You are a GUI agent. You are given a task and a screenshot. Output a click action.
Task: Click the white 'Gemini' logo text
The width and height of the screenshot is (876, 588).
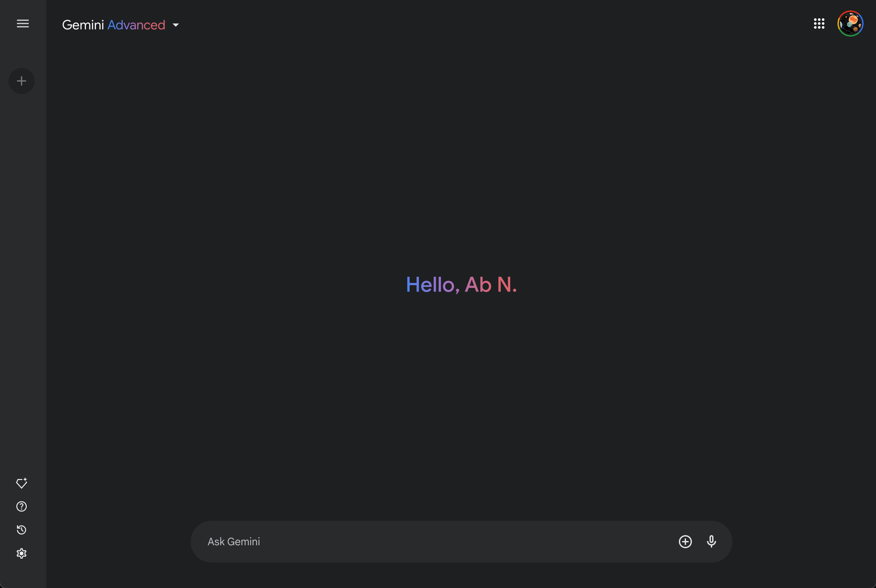pos(83,25)
